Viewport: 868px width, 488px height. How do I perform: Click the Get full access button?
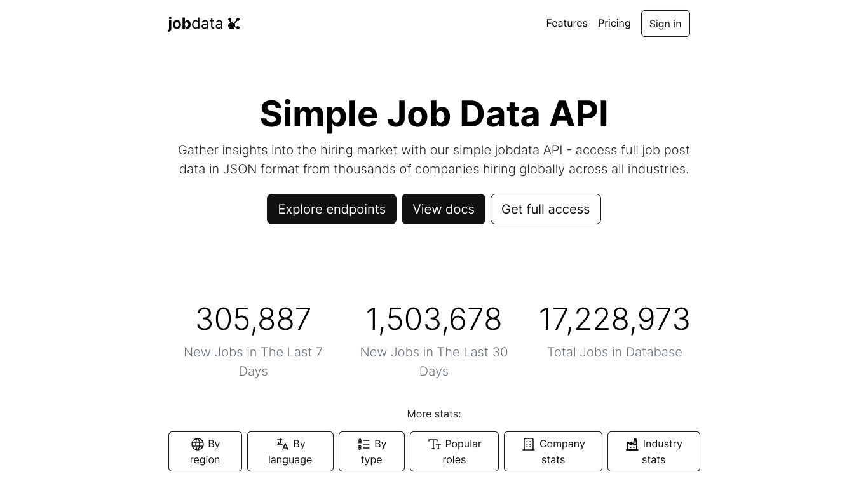[x=546, y=209]
